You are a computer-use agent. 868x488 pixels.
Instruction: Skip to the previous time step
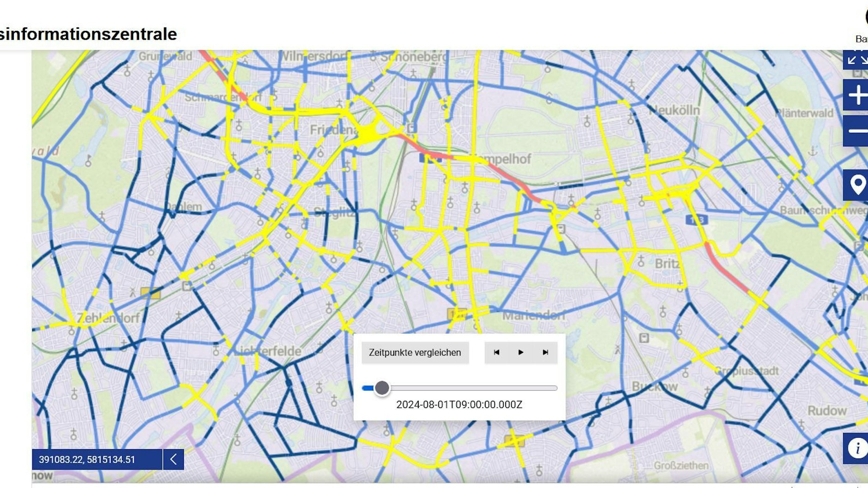(x=496, y=353)
